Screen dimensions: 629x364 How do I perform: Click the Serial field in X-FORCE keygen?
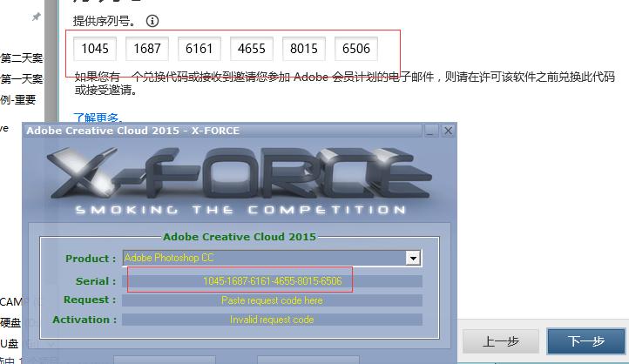coord(273,281)
